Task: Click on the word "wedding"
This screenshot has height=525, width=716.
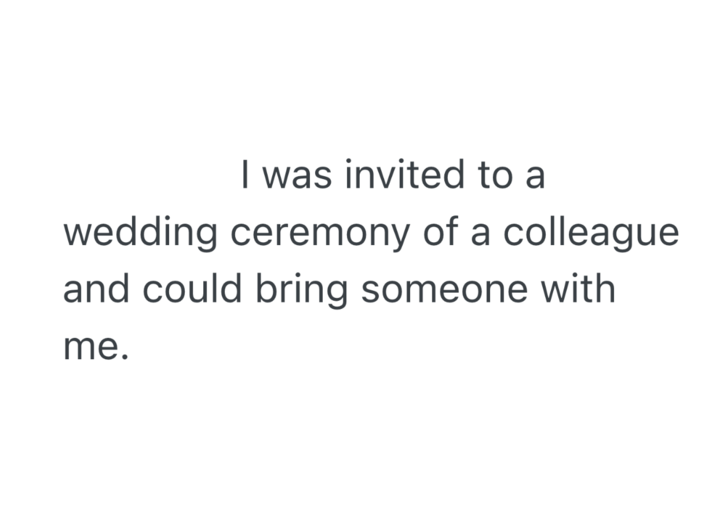Action: 141,235
